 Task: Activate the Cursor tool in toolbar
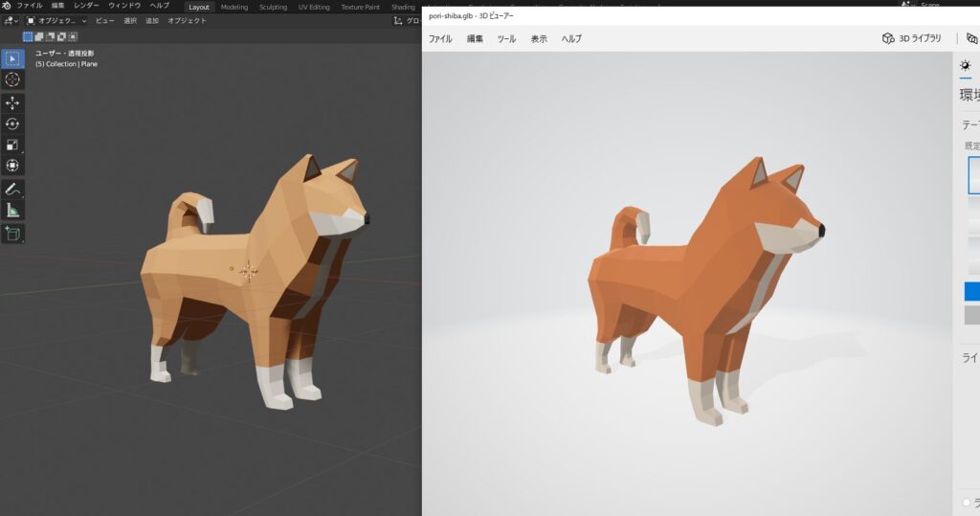point(13,79)
